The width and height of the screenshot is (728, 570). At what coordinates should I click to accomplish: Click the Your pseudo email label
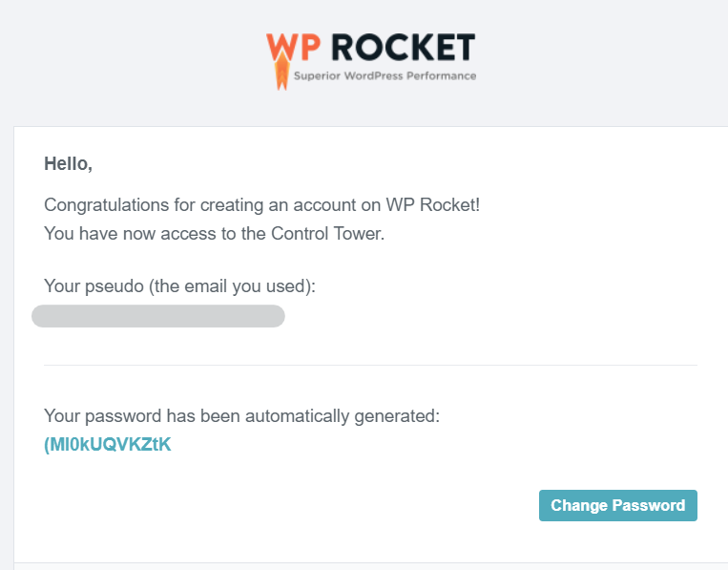tap(179, 286)
